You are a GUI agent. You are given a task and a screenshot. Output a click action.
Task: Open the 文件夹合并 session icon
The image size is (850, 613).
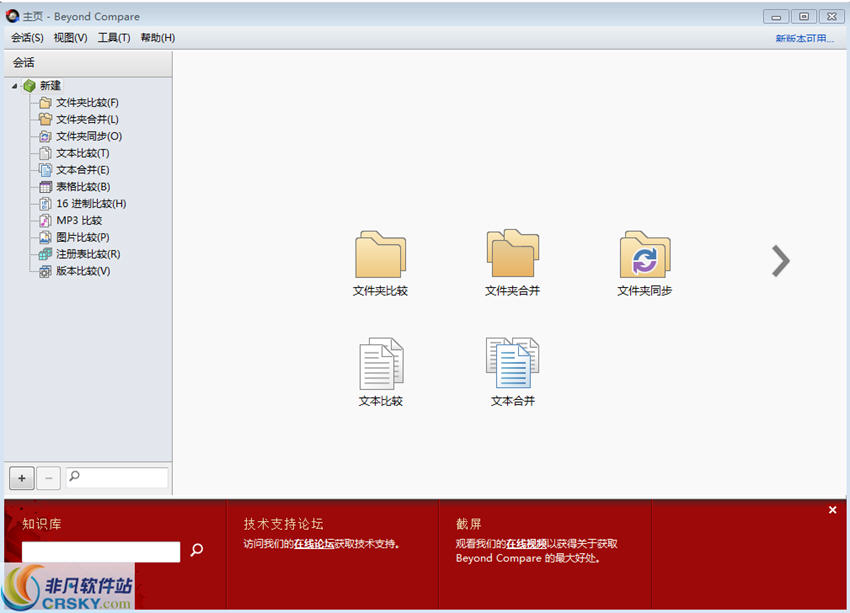click(x=512, y=258)
